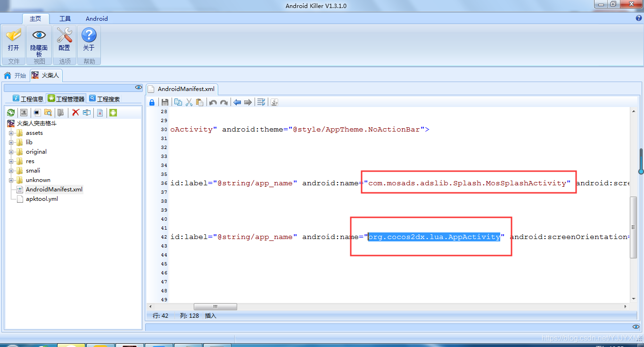
Task: Select AndroidManifest.xml in project tree
Action: 54,190
